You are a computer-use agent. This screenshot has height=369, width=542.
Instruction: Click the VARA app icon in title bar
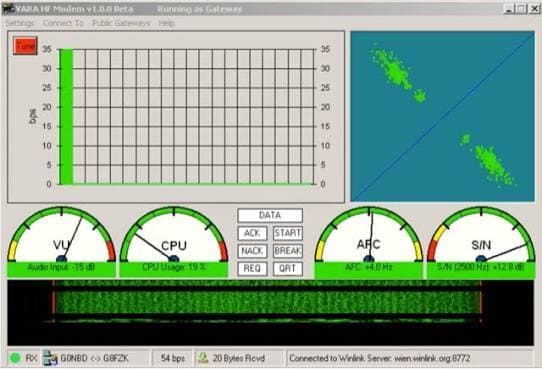(8, 9)
